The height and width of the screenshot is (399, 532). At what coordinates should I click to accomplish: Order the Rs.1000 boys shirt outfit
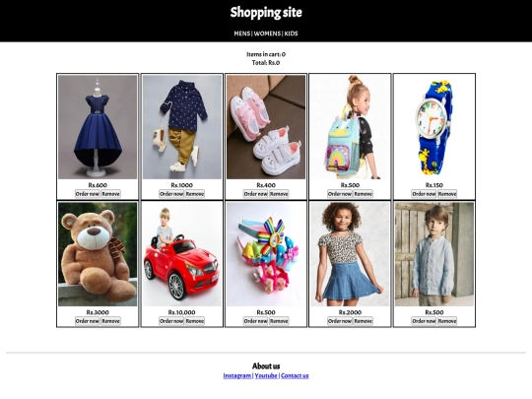click(x=171, y=194)
